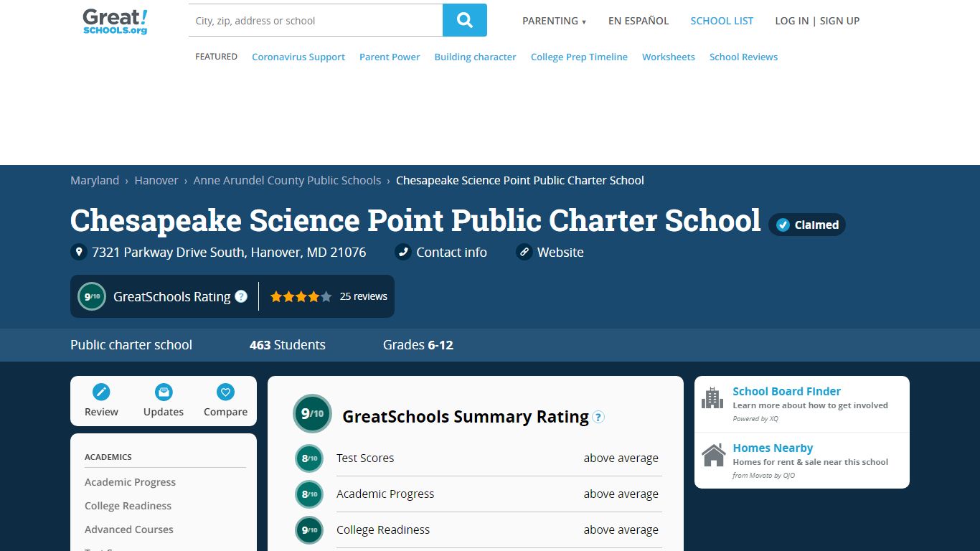Open the 25 reviews link
The image size is (980, 551).
pos(363,296)
